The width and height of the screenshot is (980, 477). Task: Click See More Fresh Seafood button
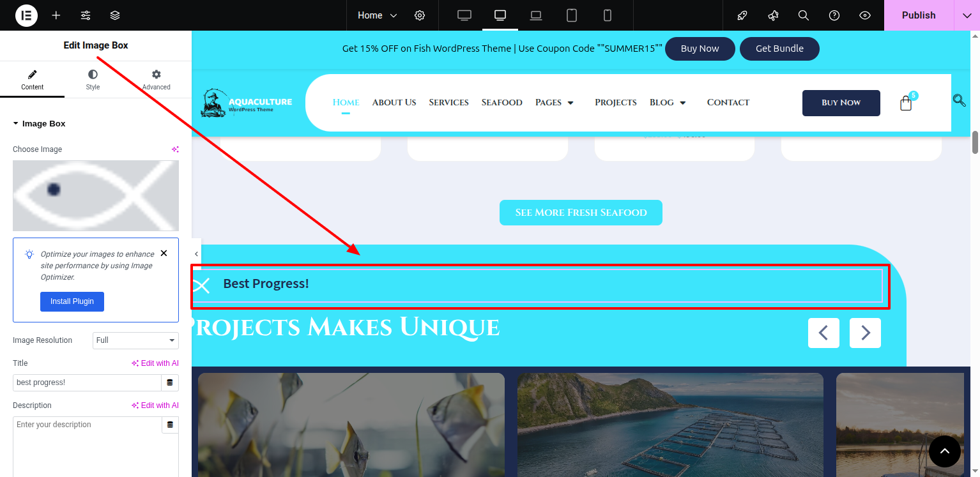[581, 213]
